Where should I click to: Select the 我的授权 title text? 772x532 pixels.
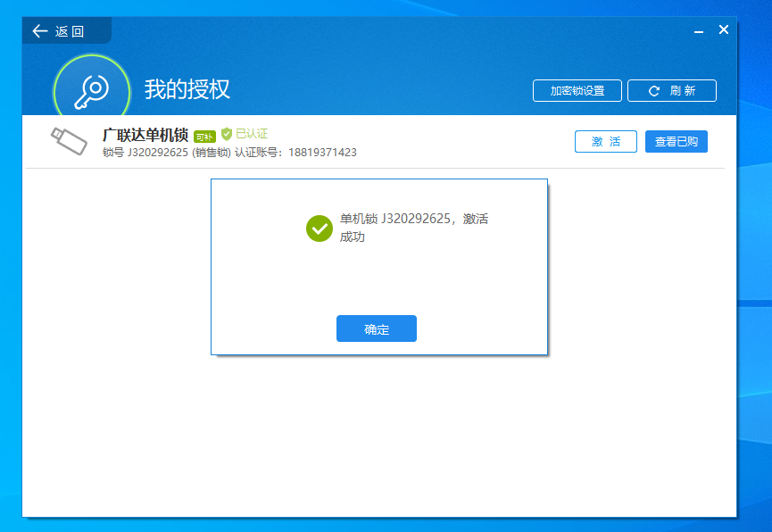point(187,89)
